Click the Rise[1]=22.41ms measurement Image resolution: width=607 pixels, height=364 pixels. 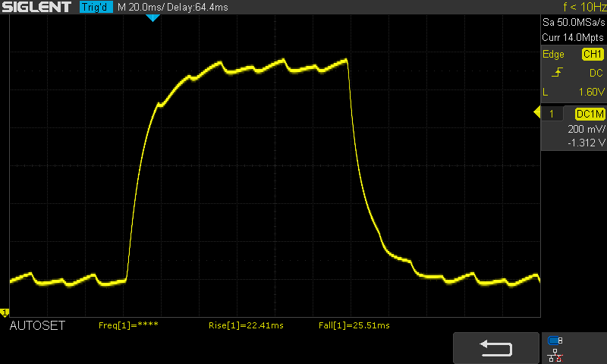click(x=246, y=325)
